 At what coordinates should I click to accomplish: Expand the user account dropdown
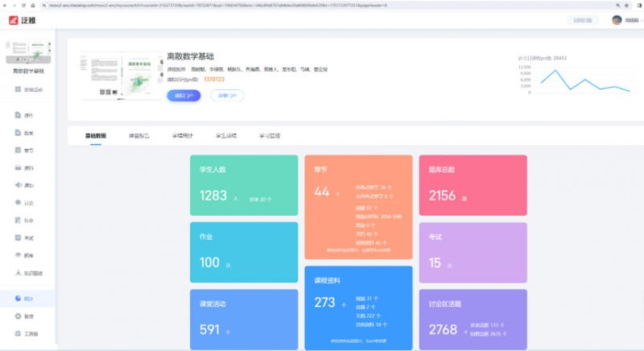tap(628, 20)
